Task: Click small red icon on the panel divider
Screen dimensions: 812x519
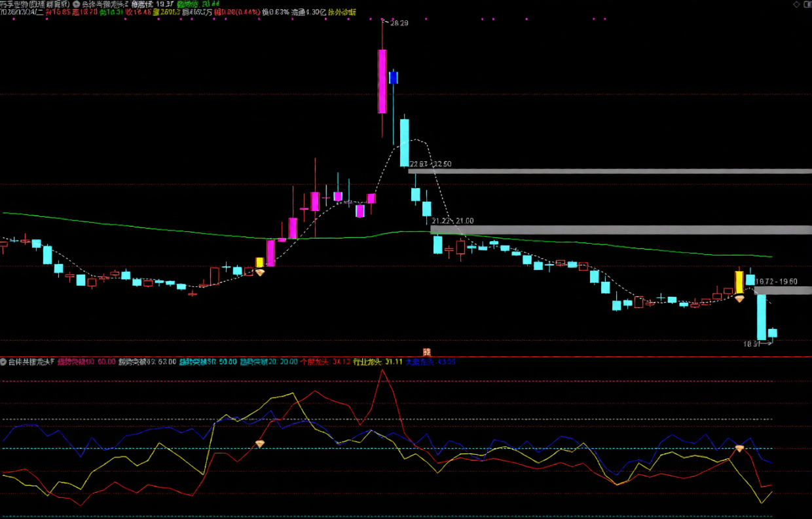Action: [426, 353]
